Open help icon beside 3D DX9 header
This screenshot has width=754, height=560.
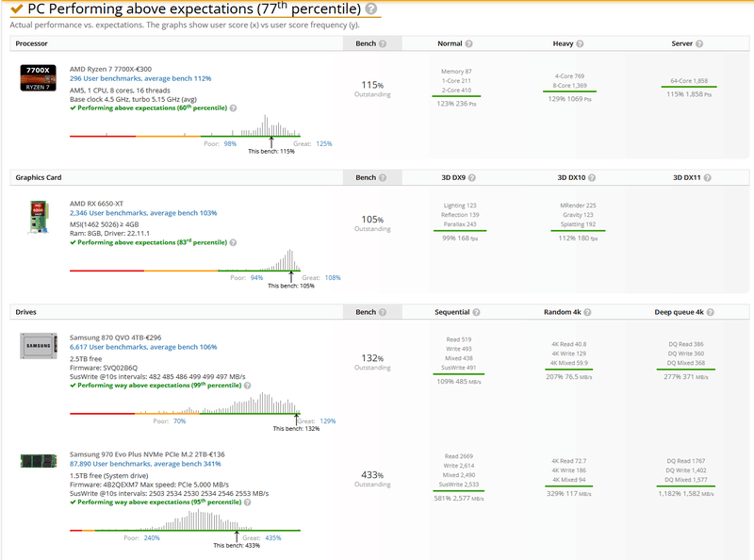472,177
